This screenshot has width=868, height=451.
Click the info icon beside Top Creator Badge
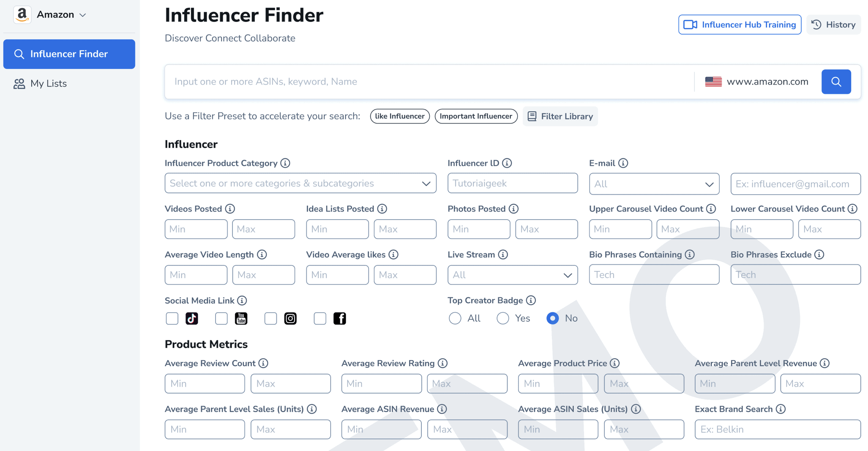point(531,300)
